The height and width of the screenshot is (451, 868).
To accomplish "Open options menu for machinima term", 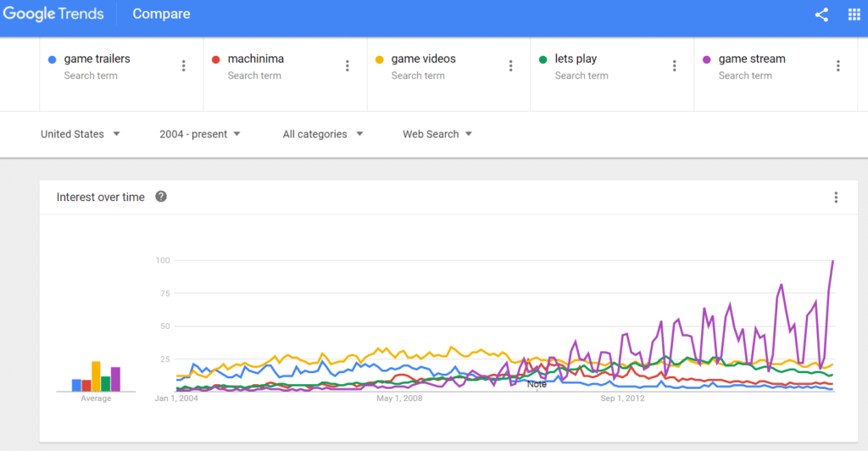I will point(347,66).
